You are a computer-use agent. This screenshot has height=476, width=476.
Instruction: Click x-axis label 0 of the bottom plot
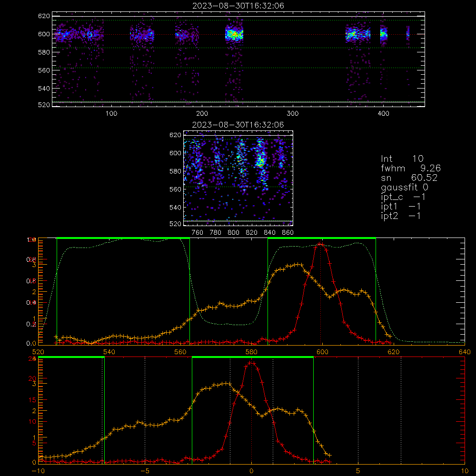[x=251, y=471]
